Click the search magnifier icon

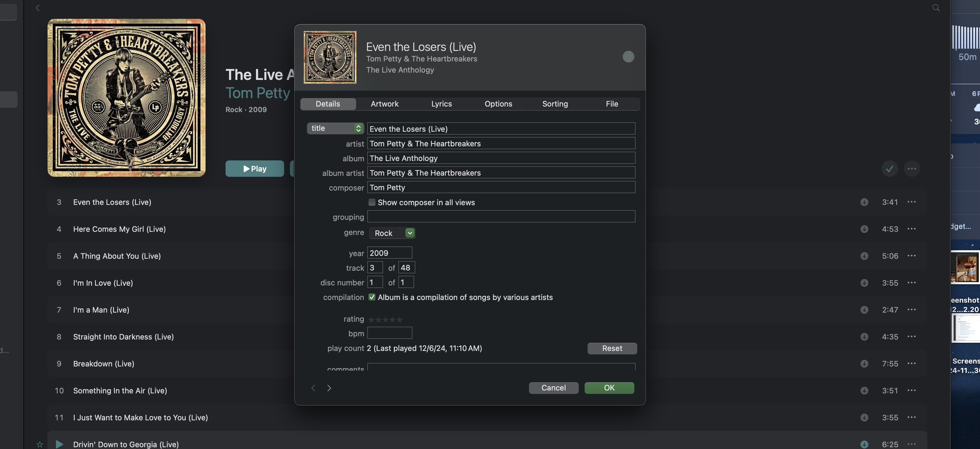[936, 8]
